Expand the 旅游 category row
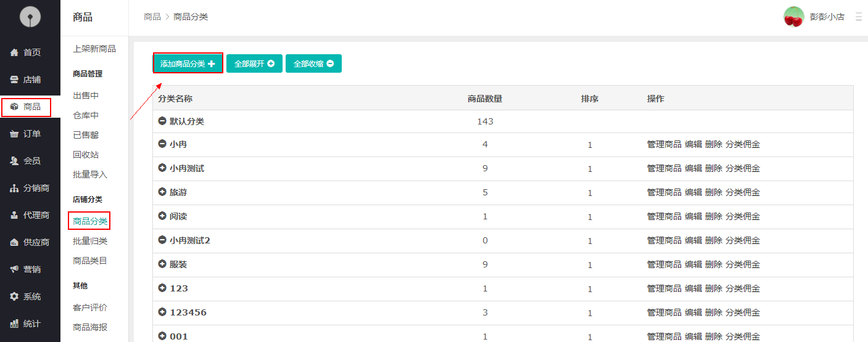The width and height of the screenshot is (868, 342). point(162,192)
